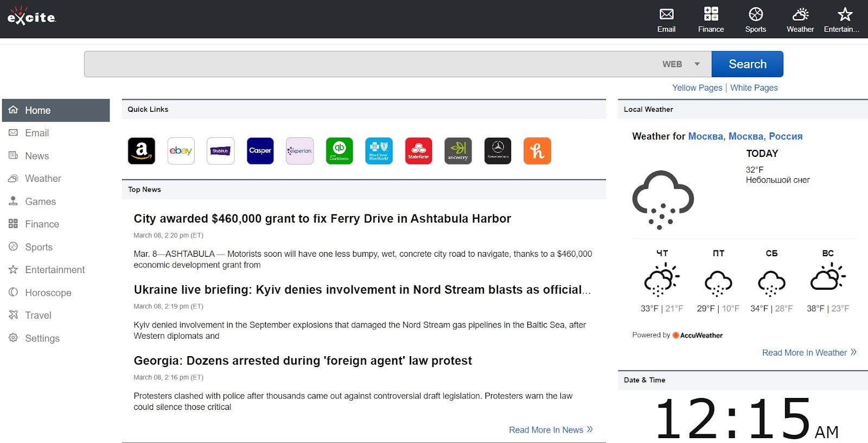868x443 pixels.
Task: Click Read More In Weather link
Action: [809, 353]
